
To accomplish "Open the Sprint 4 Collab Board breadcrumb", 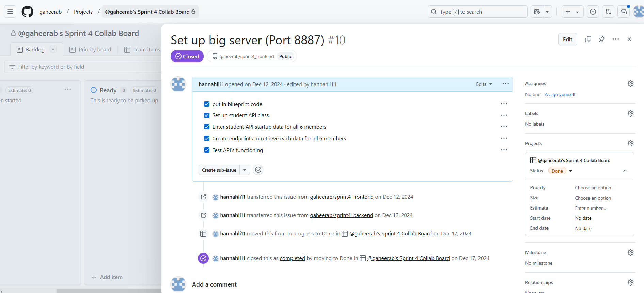I will [150, 12].
